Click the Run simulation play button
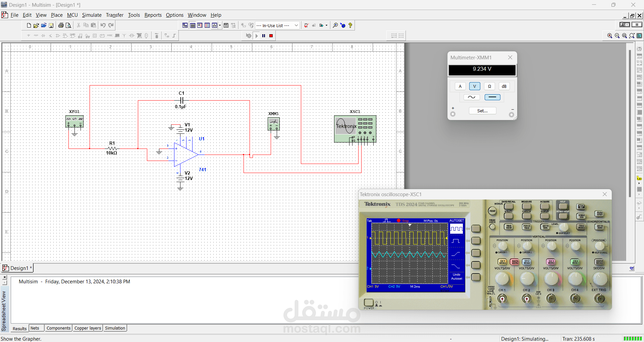 click(257, 36)
